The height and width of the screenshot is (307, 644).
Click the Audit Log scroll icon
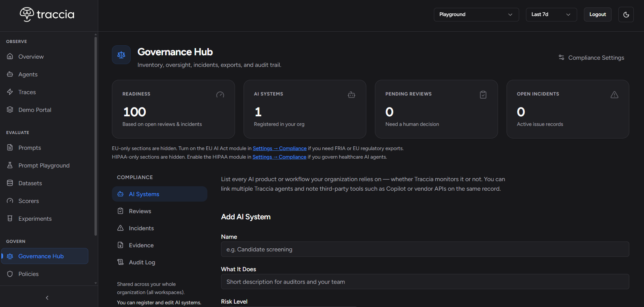[120, 262]
